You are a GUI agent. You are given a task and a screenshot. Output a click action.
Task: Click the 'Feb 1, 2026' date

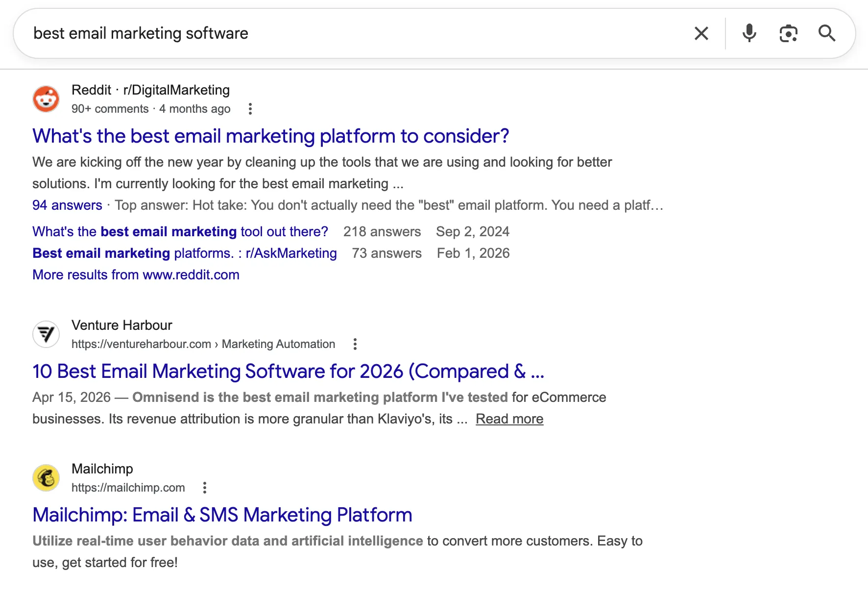(x=473, y=253)
